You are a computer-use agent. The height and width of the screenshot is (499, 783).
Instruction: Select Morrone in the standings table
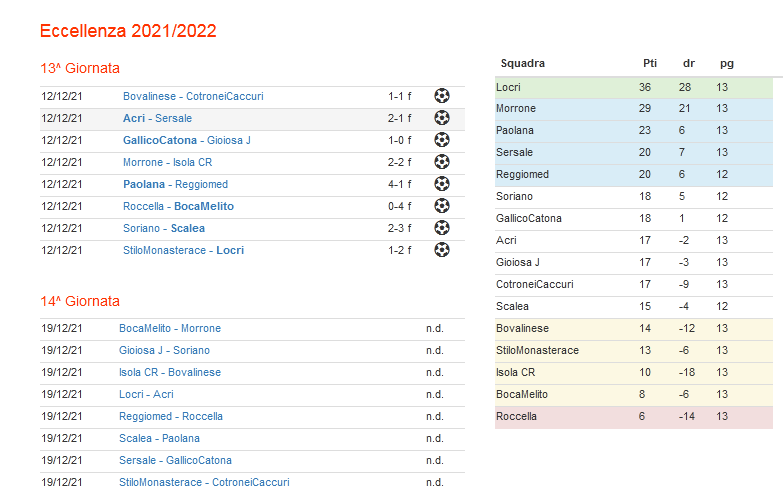pyautogui.click(x=516, y=108)
